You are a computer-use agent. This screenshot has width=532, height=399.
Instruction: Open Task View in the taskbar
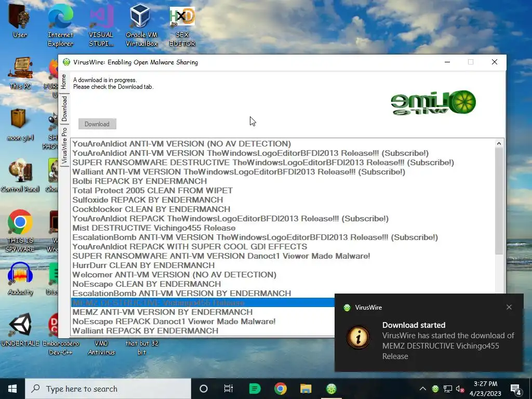click(x=229, y=389)
